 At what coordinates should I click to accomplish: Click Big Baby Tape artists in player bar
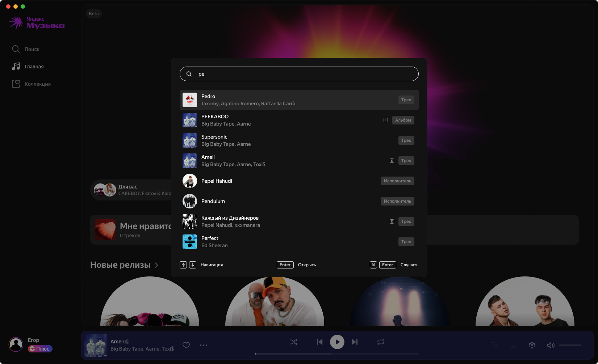click(142, 349)
